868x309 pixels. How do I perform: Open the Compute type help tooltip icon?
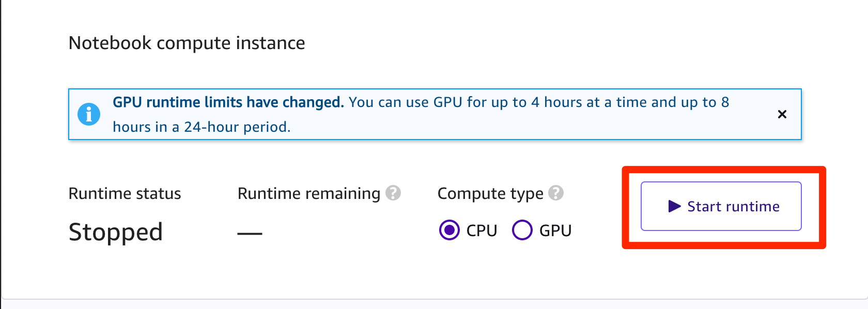[556, 193]
